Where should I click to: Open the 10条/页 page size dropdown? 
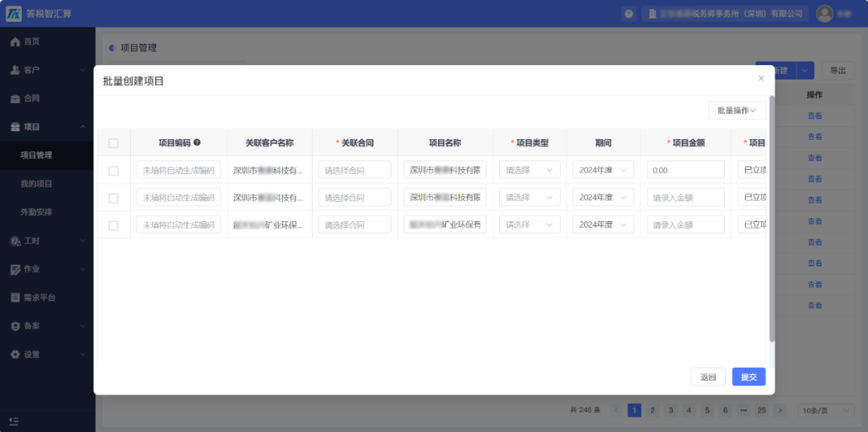pos(826,410)
